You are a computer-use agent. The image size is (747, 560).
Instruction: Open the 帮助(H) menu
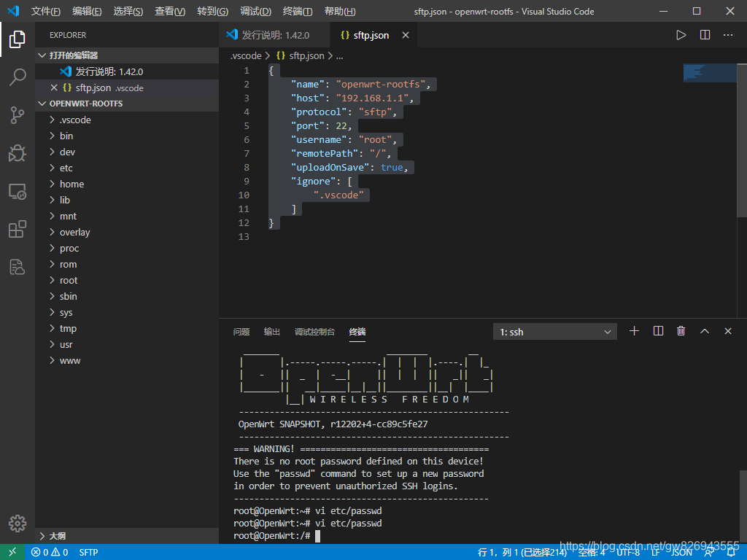pos(340,11)
